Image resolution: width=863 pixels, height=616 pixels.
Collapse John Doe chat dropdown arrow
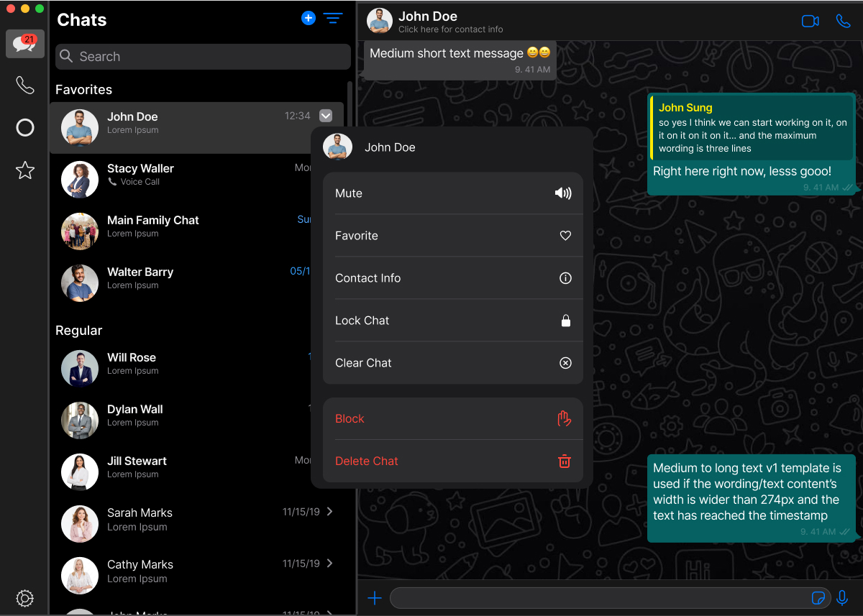pos(326,116)
